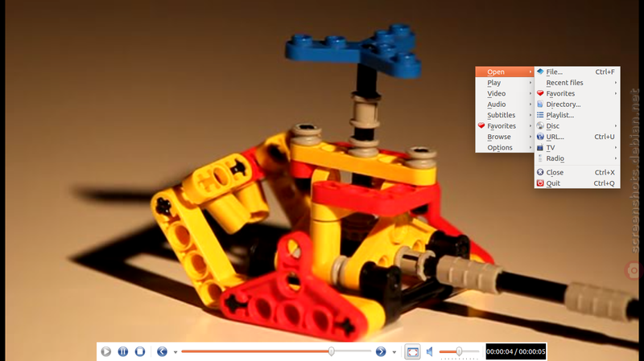The width and height of the screenshot is (644, 361).
Task: Choose File... in the Open submenu
Action: click(x=577, y=72)
